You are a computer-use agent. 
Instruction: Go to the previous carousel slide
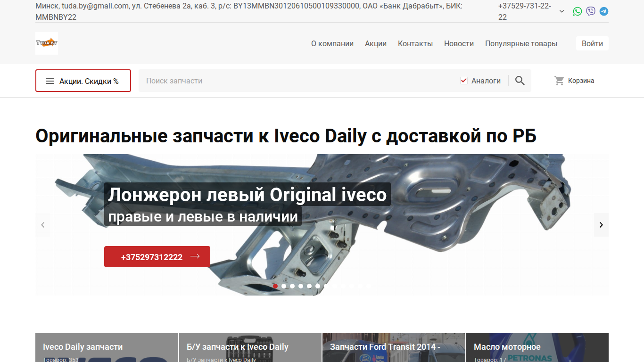point(43,225)
